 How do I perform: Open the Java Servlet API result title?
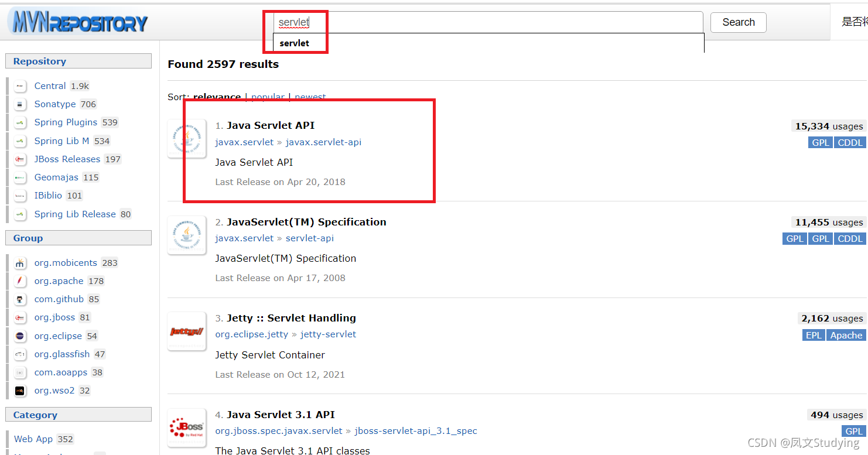(271, 125)
